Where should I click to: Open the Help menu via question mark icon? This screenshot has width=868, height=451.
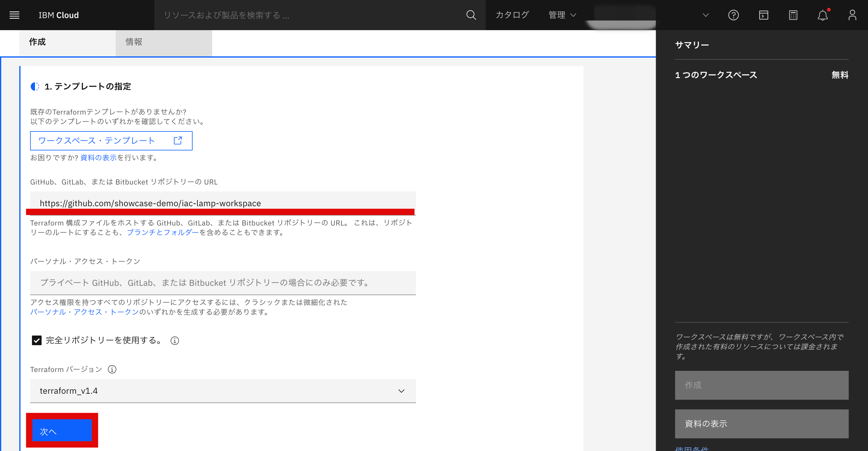(733, 15)
